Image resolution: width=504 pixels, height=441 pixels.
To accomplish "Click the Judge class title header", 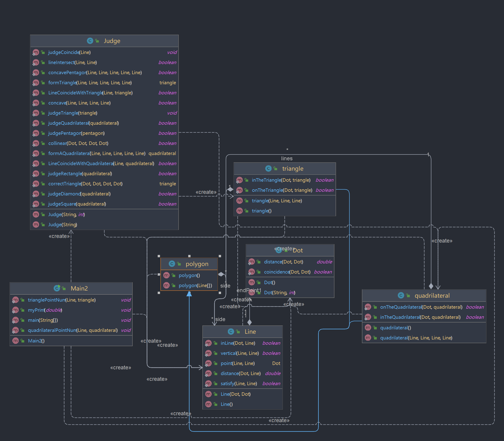I will pos(112,41).
